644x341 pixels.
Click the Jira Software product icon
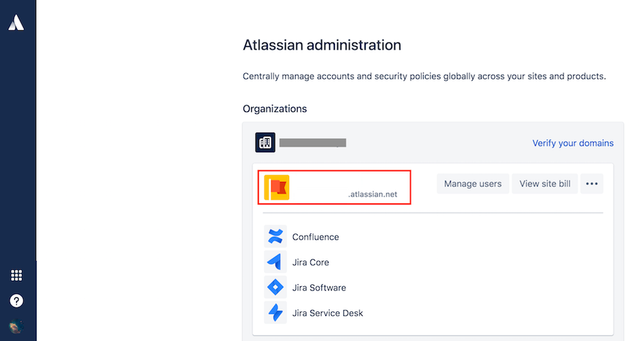(275, 287)
